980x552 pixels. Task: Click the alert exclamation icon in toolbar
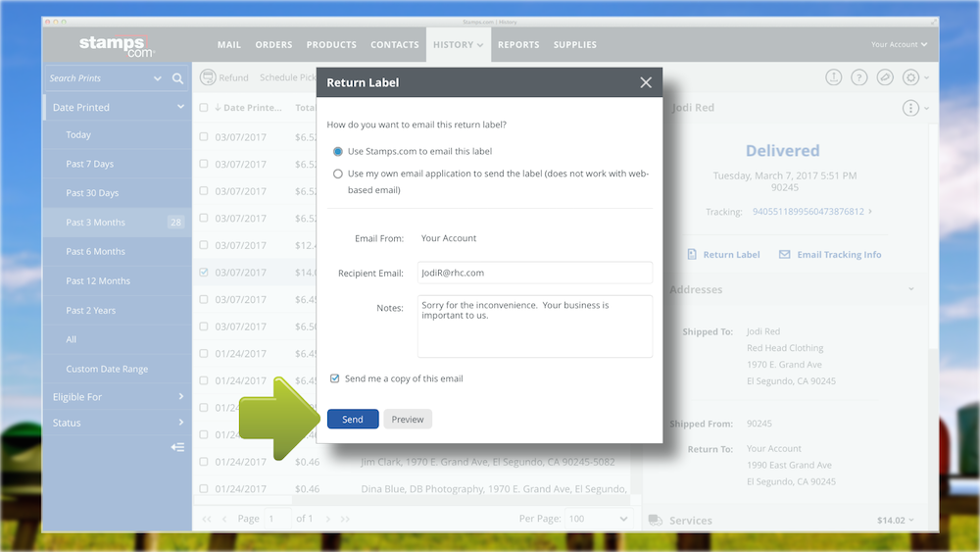(x=833, y=77)
